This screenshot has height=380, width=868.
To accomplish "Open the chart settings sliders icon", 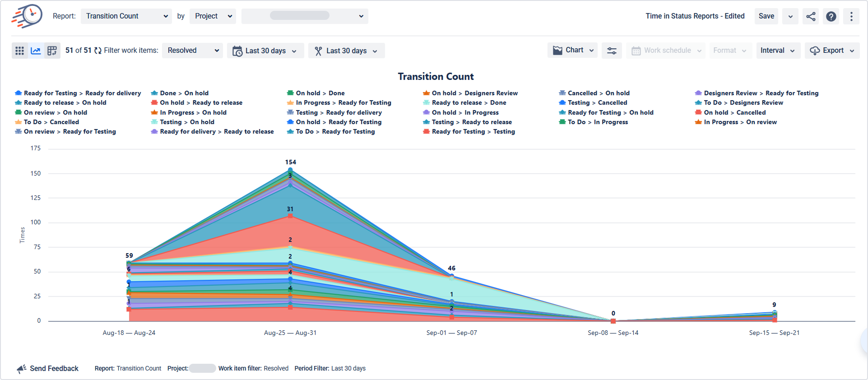I will click(612, 51).
